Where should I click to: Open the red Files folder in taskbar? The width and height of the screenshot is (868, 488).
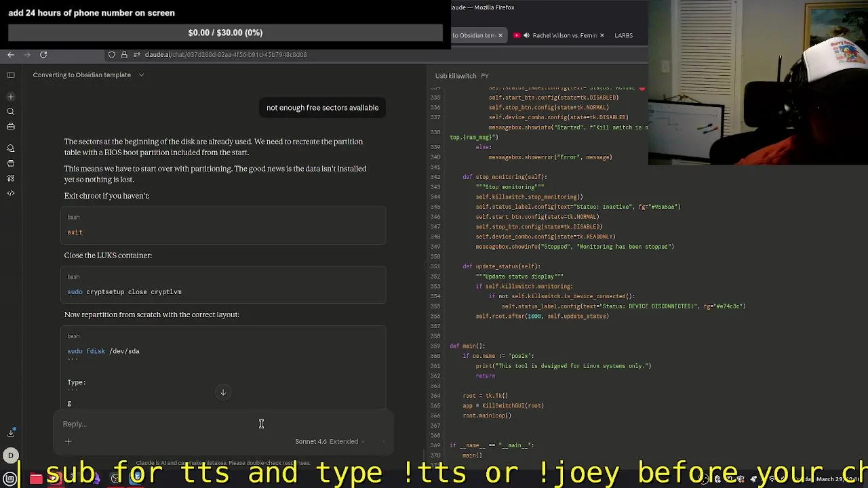pyautogui.click(x=36, y=479)
